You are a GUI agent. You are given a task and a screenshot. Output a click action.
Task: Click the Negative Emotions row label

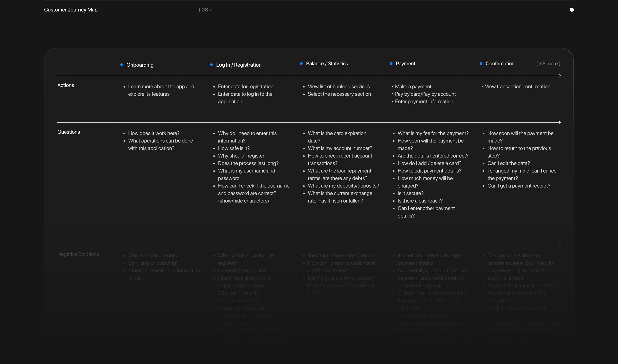pyautogui.click(x=78, y=254)
